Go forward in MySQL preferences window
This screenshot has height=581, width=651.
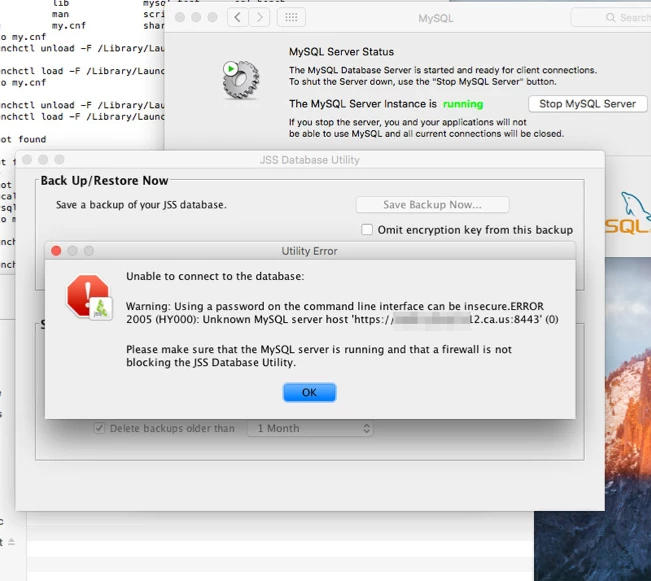click(259, 17)
